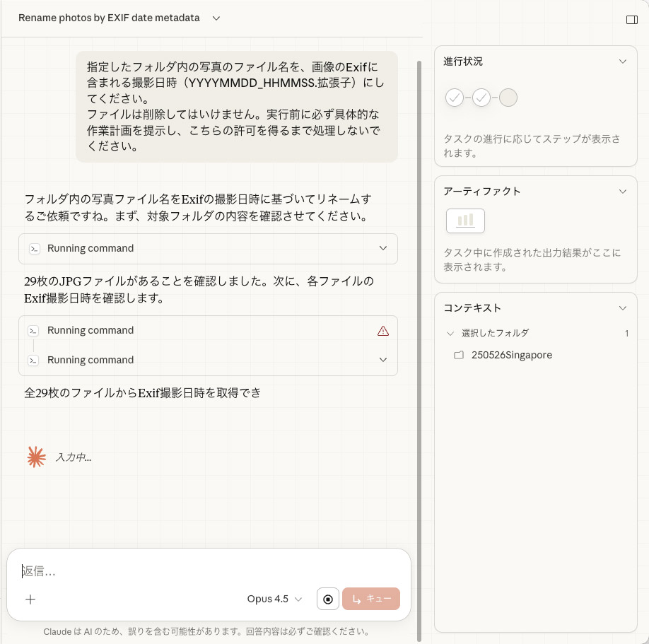This screenshot has height=644, width=649.
Task: Collapse the 選択したフォルダ tree in コンテキスト
Action: pyautogui.click(x=450, y=333)
